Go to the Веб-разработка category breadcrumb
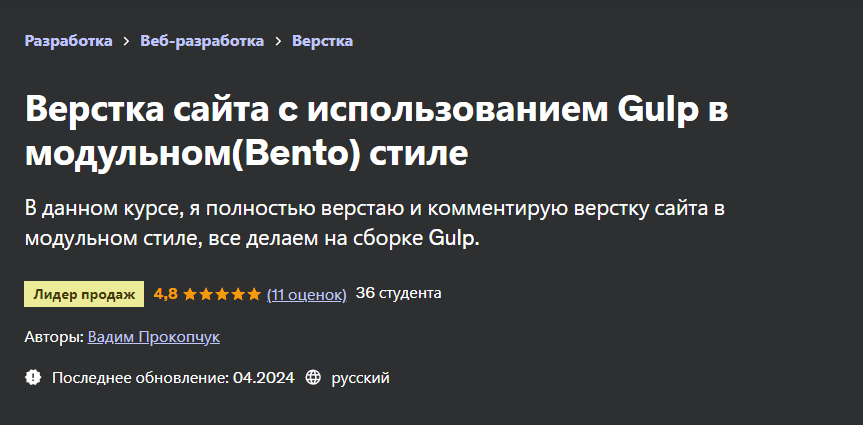The image size is (863, 425). 202,41
